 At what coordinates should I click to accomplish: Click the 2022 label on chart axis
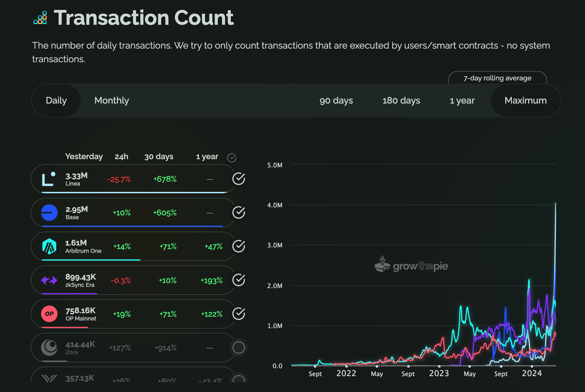click(x=346, y=373)
